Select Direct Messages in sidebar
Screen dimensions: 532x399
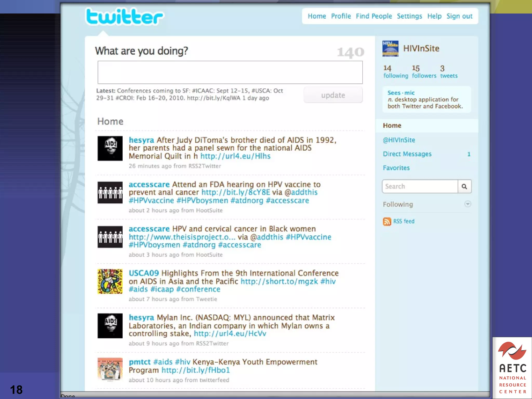click(407, 154)
